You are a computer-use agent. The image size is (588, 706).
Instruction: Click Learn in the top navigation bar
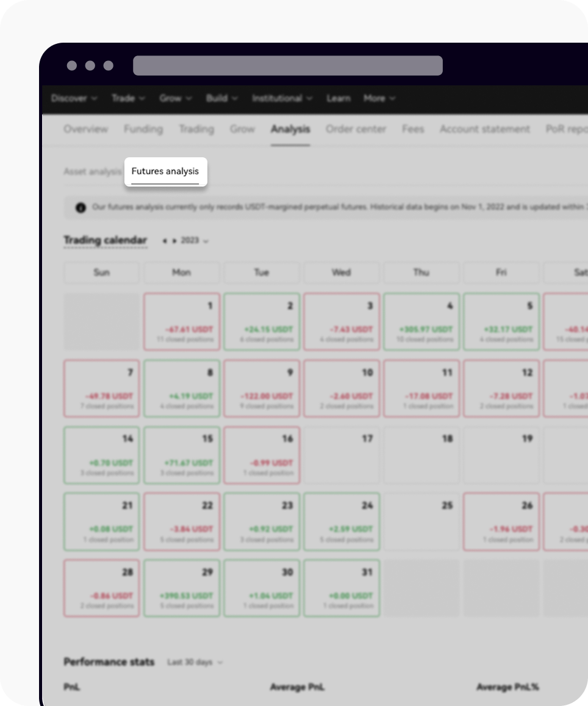[339, 98]
